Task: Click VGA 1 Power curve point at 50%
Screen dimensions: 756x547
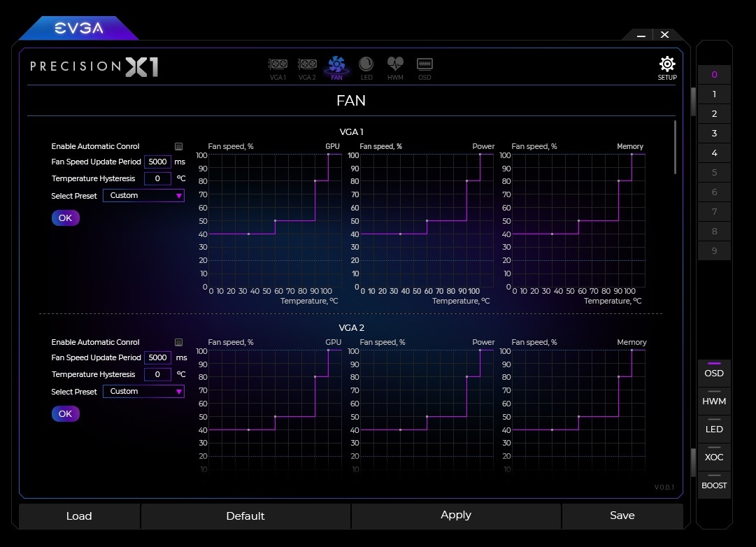Action: (x=427, y=221)
